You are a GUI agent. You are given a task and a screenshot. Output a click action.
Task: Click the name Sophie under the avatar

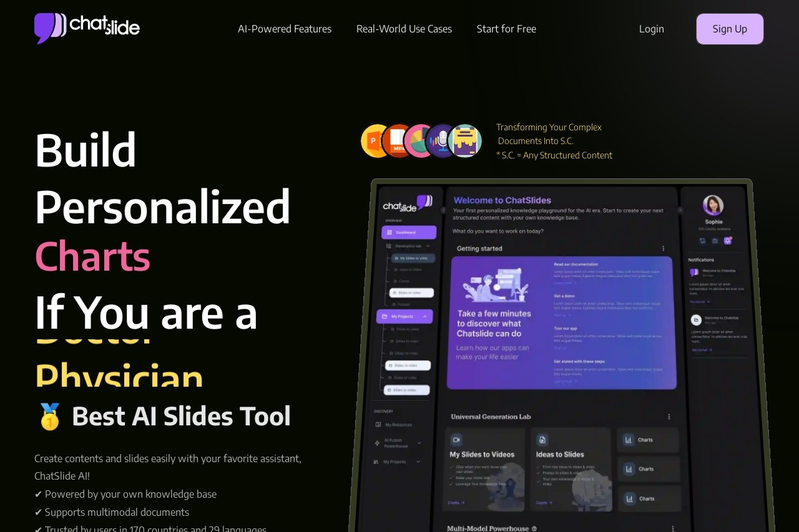713,221
